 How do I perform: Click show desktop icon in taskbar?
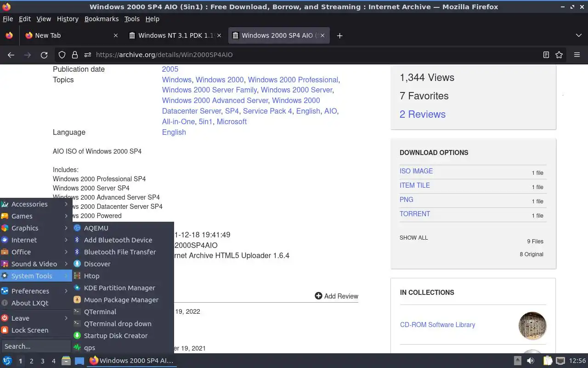[x=79, y=361]
